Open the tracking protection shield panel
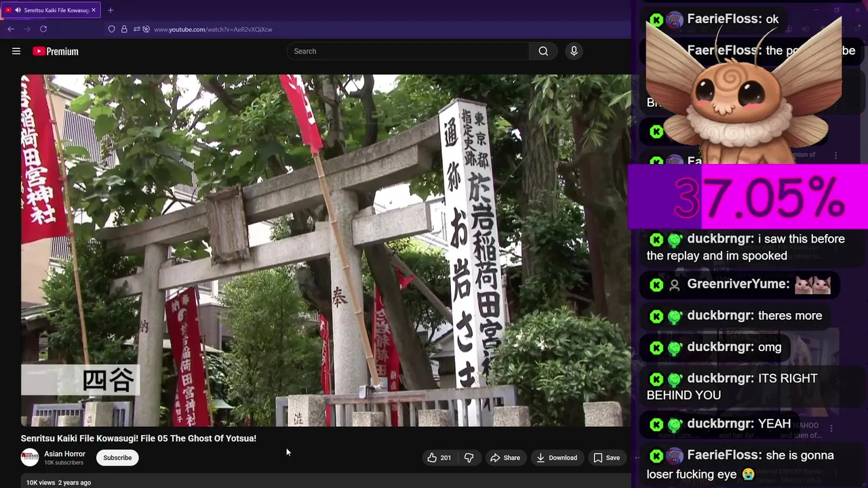 pyautogui.click(x=112, y=29)
